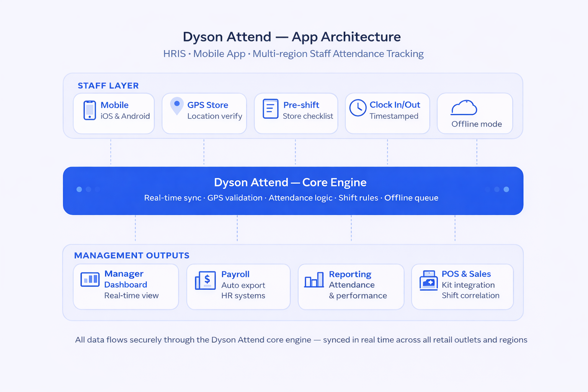Click the Offline mode label
Image resolution: width=588 pixels, height=392 pixels.
pos(477,124)
